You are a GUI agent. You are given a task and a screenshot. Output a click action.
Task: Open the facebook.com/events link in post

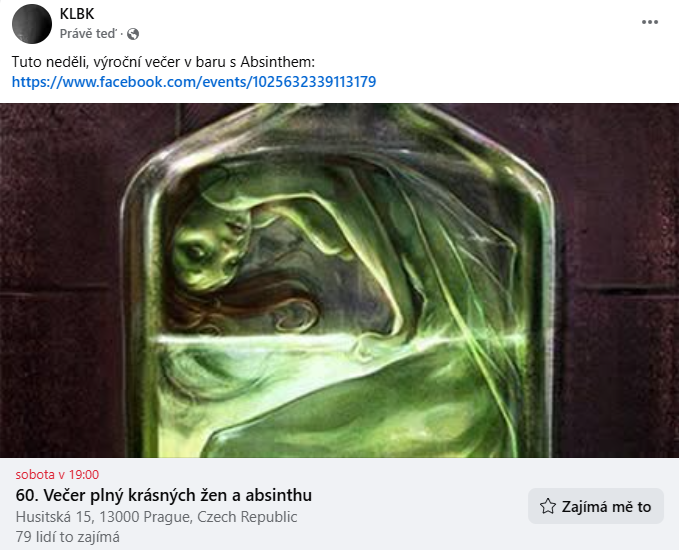194,82
